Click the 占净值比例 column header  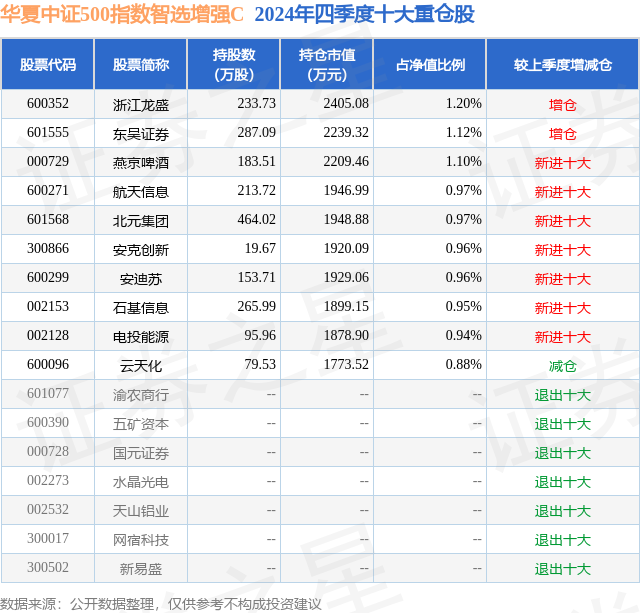(430, 64)
